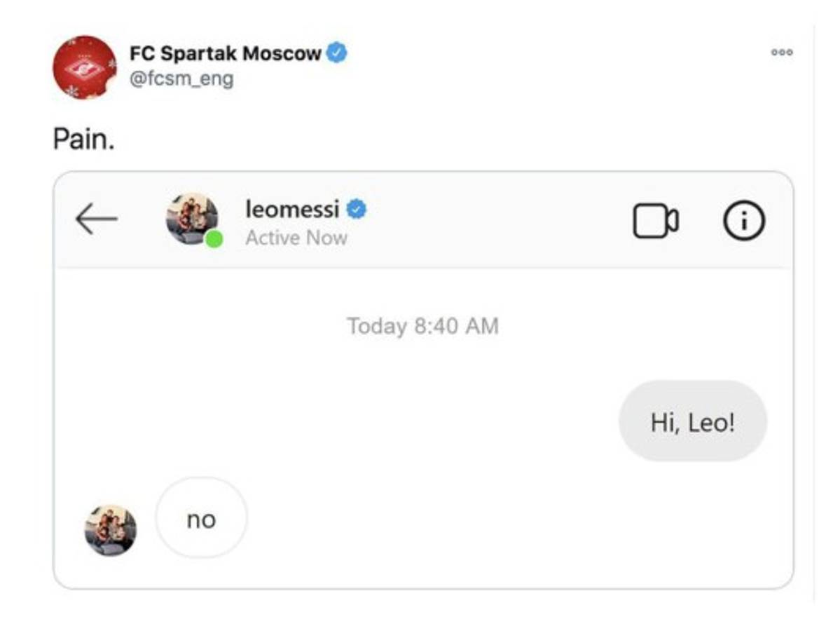The image size is (840, 631).
Task: Click the verified badge beside FC Spartak Moscow
Action: (x=337, y=53)
